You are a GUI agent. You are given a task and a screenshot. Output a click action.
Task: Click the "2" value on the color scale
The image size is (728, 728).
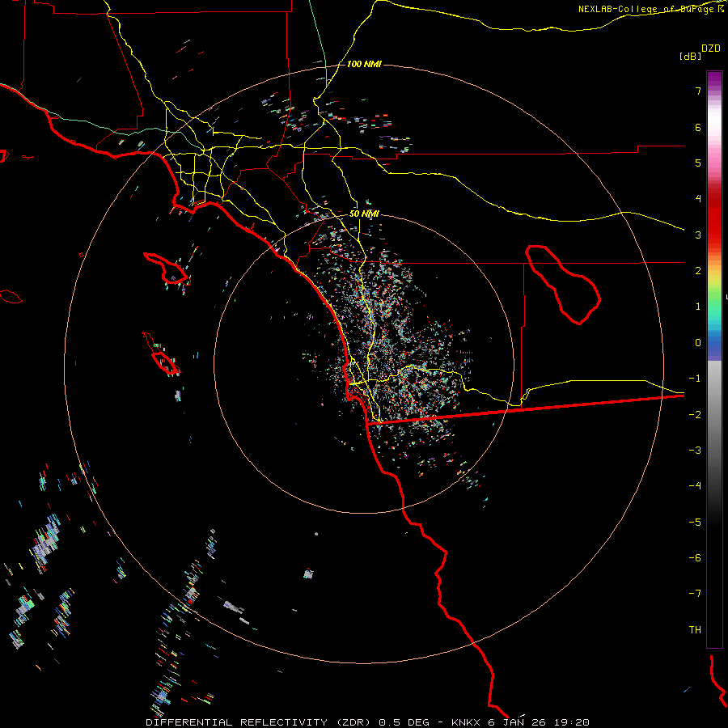(698, 271)
